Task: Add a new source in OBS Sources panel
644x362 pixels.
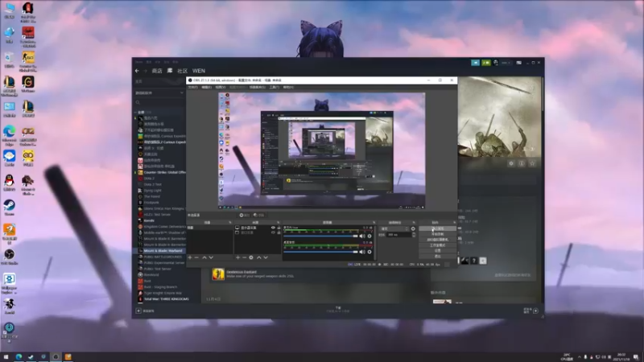Action: 237,257
